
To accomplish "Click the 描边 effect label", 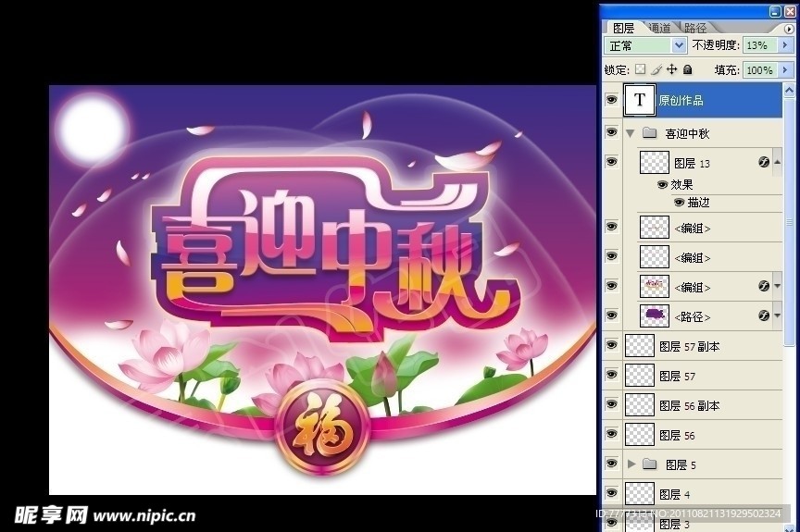I will (x=698, y=203).
